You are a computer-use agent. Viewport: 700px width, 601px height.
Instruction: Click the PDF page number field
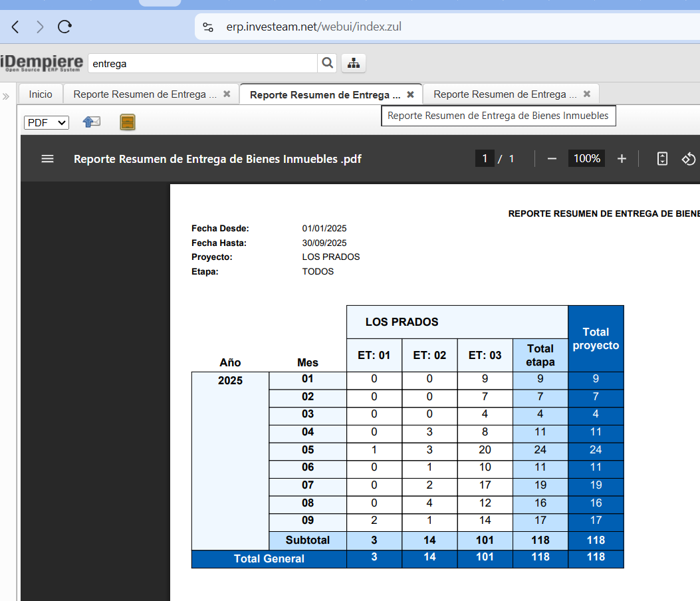(485, 158)
